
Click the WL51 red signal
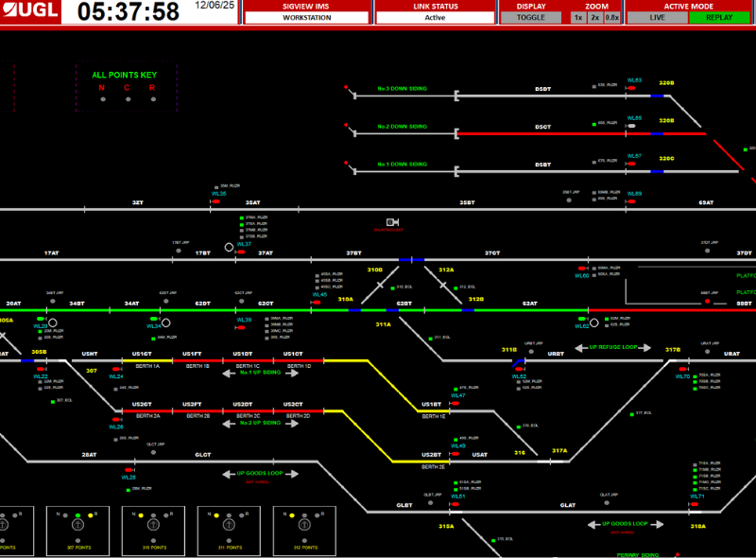[455, 504]
